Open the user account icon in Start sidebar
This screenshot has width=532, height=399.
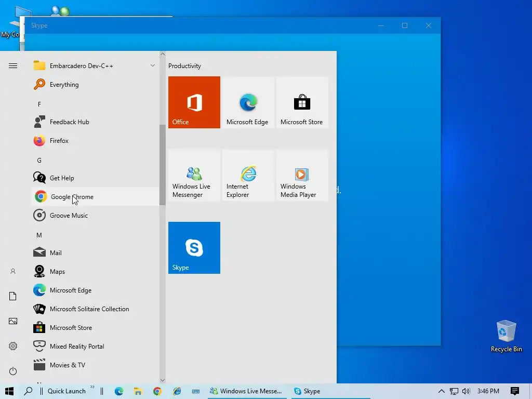click(x=13, y=271)
